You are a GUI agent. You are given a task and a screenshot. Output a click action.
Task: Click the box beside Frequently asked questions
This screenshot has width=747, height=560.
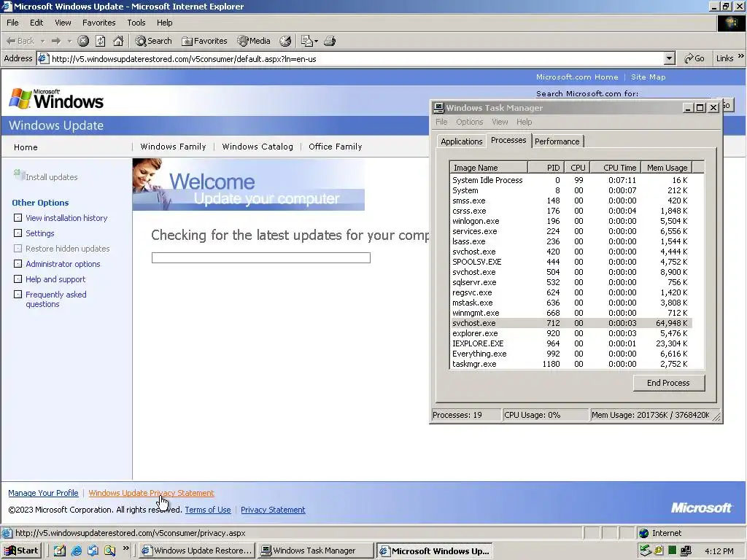coord(18,294)
